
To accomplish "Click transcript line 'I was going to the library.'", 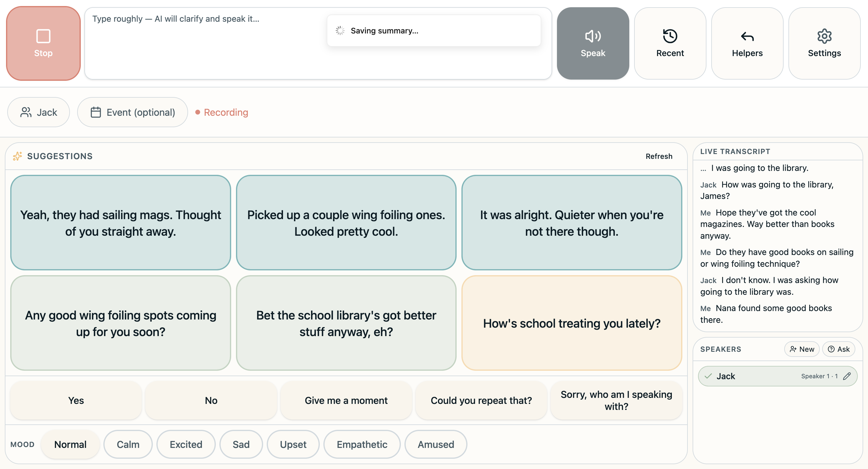I will 759,168.
